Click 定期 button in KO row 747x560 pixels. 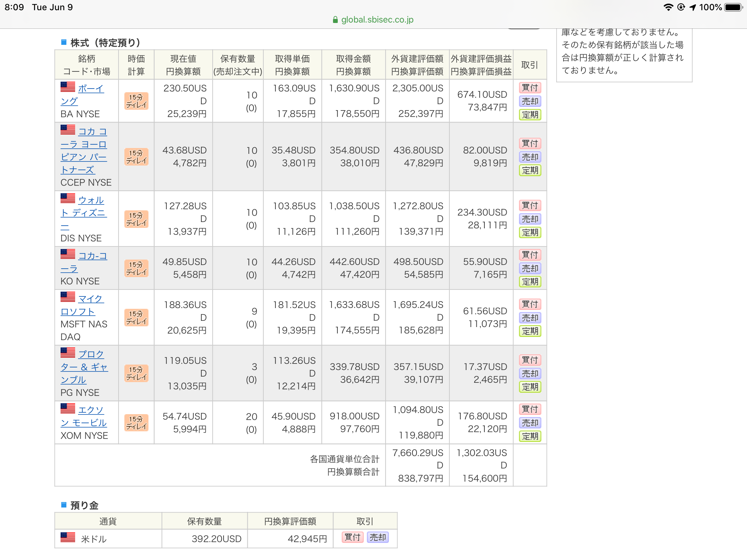pyautogui.click(x=530, y=282)
